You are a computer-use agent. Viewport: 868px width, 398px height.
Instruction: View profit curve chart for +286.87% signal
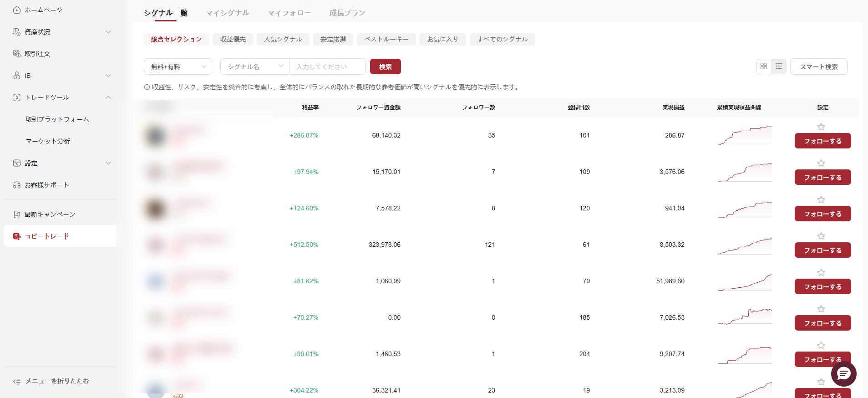745,136
